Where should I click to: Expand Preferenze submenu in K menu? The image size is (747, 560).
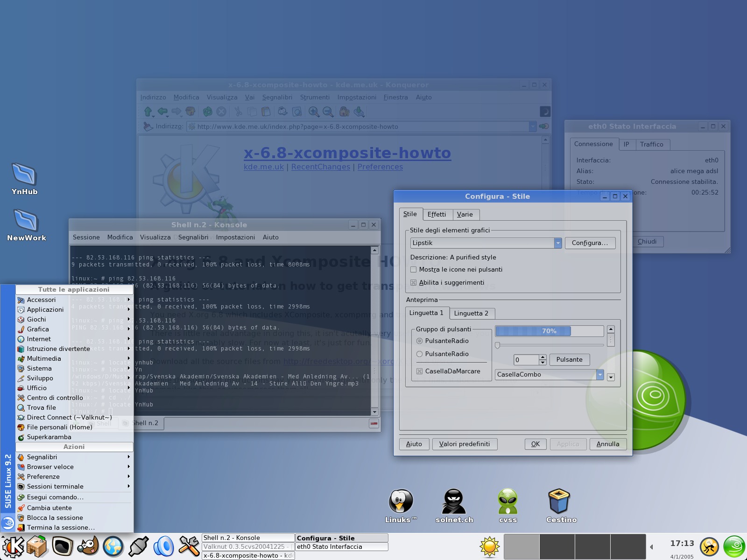pyautogui.click(x=75, y=476)
